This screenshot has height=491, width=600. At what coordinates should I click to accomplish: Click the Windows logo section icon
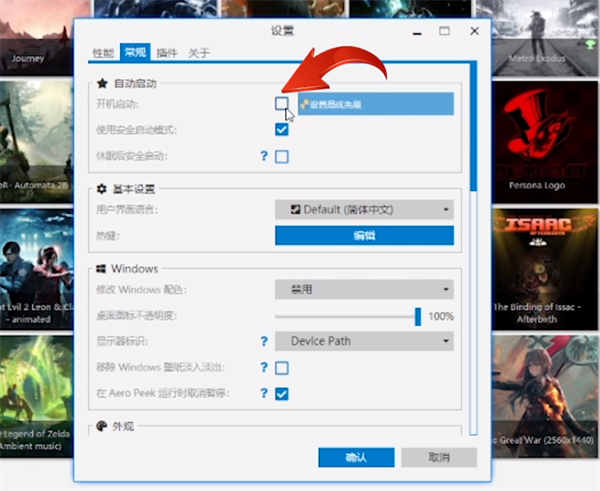(102, 269)
